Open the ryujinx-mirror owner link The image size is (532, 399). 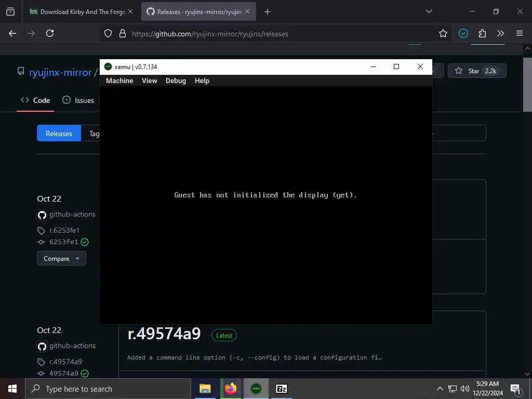click(x=60, y=72)
